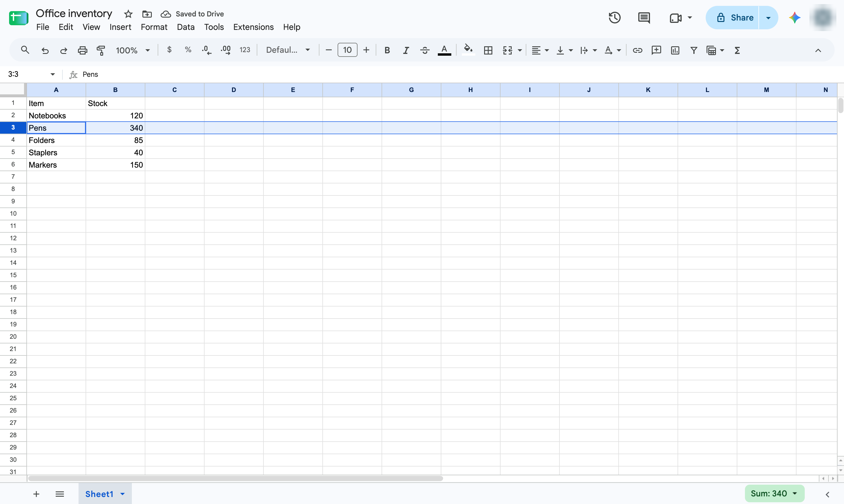
Task: Click the insert comment icon
Action: tap(656, 50)
